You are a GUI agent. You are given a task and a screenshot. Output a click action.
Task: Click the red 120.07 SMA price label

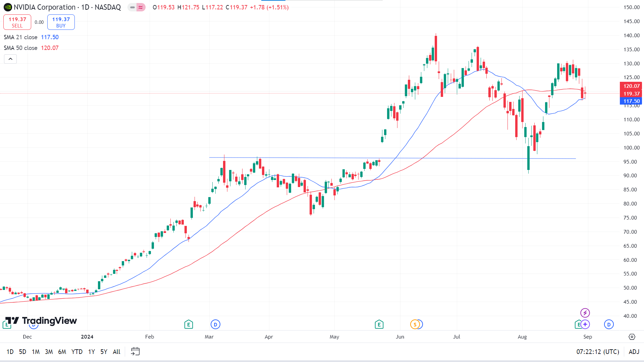pos(631,86)
